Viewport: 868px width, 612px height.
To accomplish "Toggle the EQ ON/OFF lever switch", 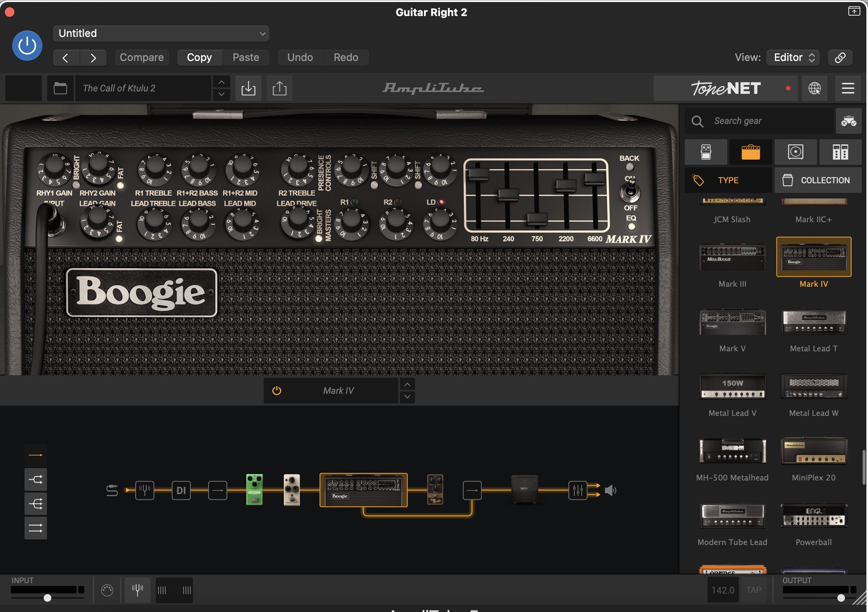I will pos(630,191).
